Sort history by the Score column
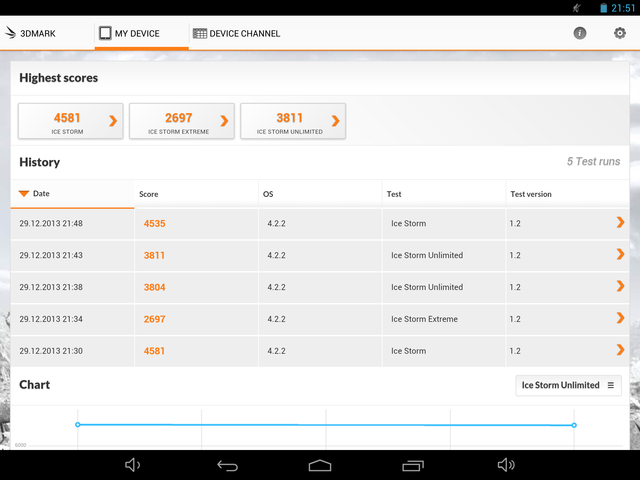The height and width of the screenshot is (480, 640). coord(196,194)
